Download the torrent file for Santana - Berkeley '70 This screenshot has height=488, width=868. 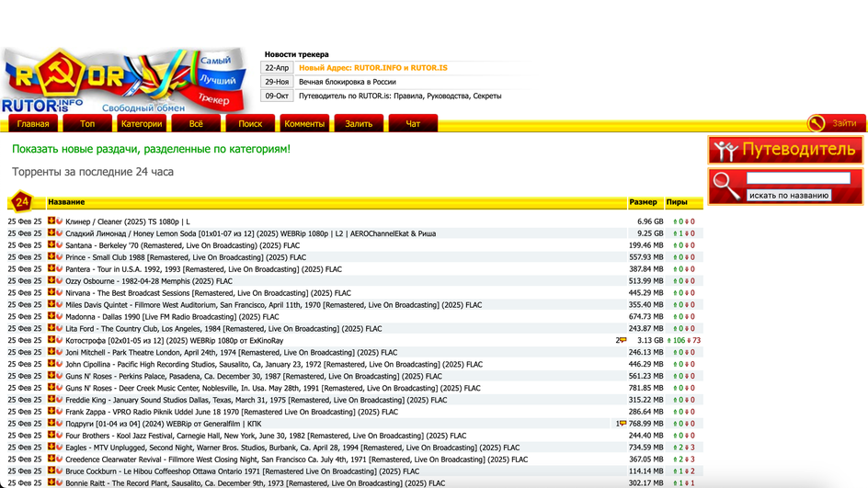tap(51, 244)
